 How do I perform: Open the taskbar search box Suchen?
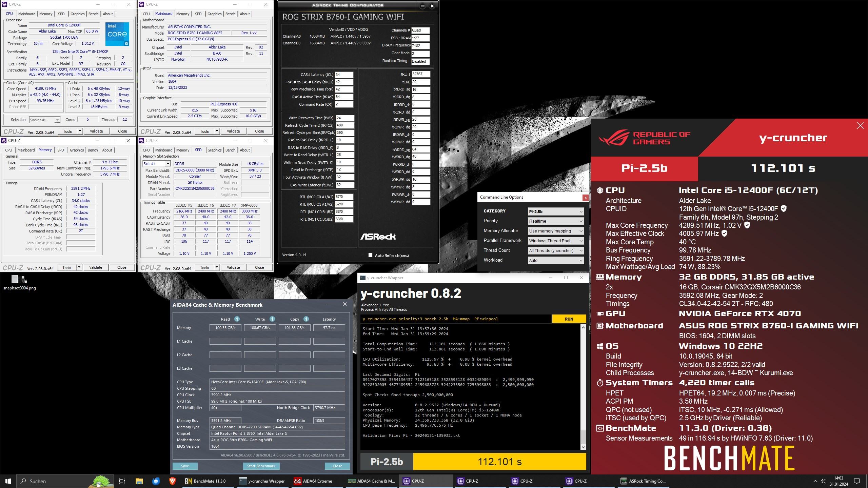click(x=64, y=481)
